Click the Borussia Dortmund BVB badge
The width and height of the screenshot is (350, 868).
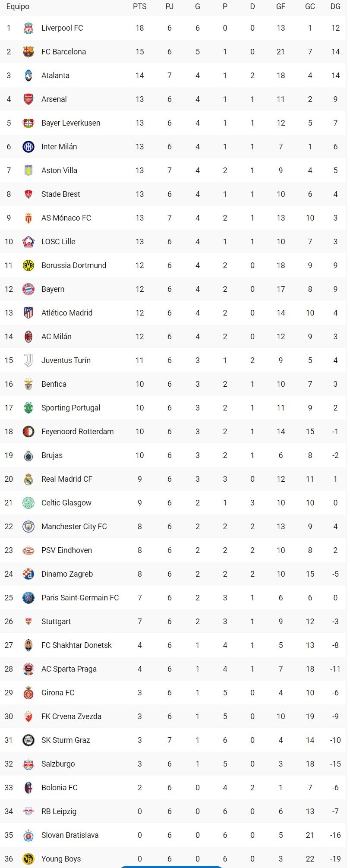click(x=28, y=265)
